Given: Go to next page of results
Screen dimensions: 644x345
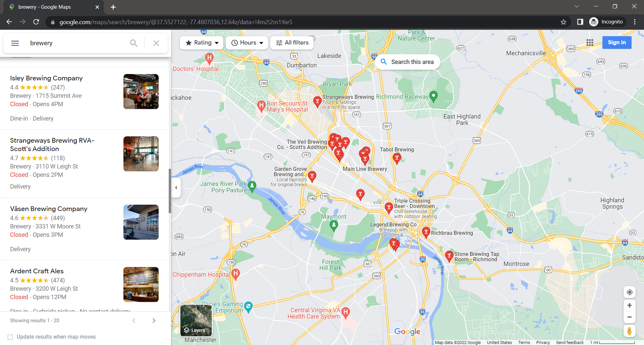Looking at the screenshot, I should pyautogui.click(x=154, y=321).
